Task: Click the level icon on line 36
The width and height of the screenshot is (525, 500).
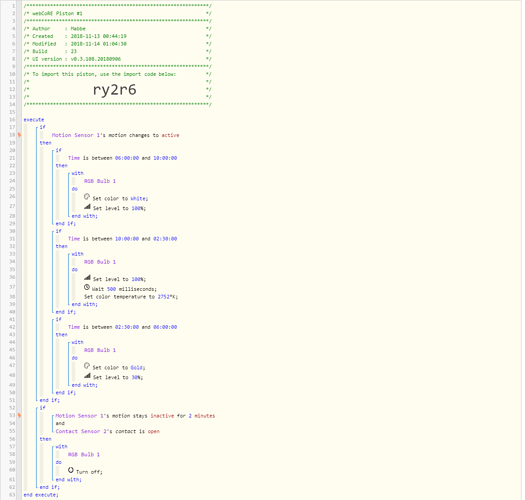Action: coord(87,277)
